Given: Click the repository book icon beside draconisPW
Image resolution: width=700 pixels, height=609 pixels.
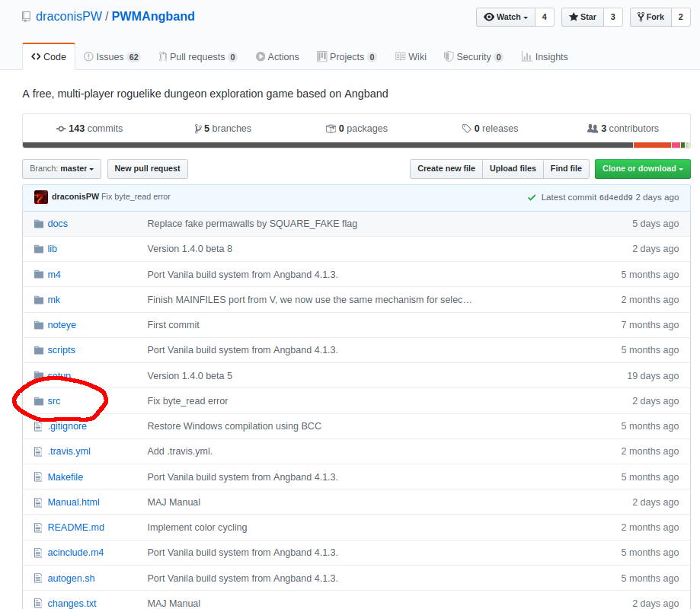Looking at the screenshot, I should click(x=27, y=17).
